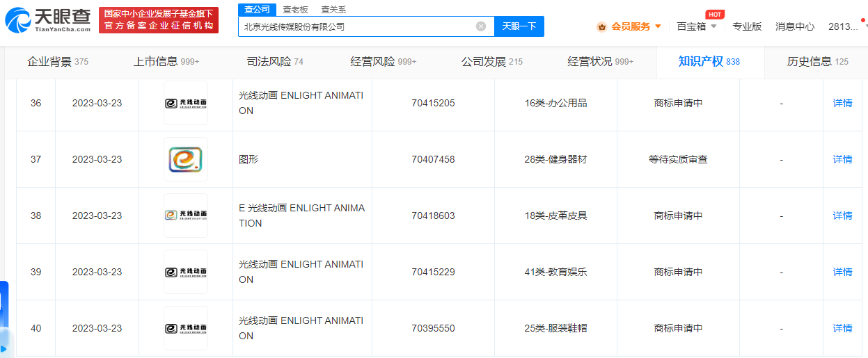This screenshot has width=868, height=358.
Task: Click registration number 70415205
Action: 433,103
